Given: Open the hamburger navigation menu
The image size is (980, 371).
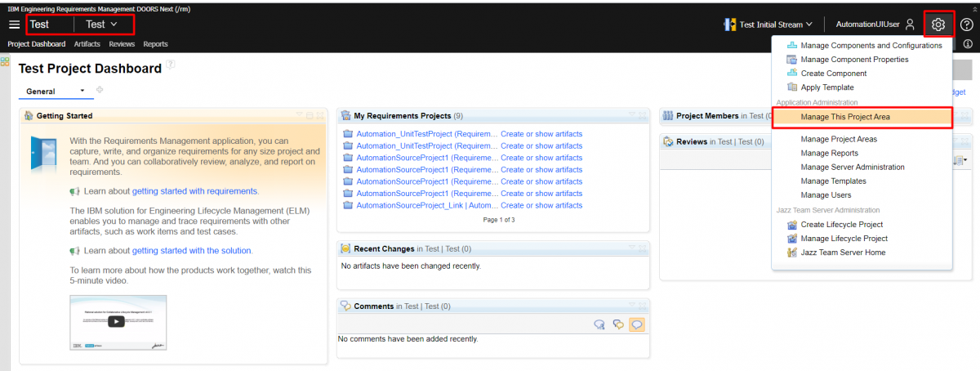Looking at the screenshot, I should [x=14, y=25].
